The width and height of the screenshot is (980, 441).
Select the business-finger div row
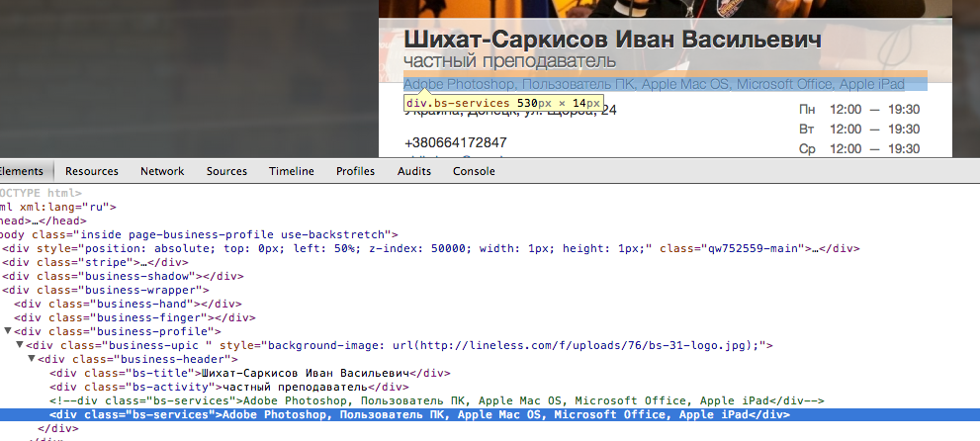pos(134,317)
